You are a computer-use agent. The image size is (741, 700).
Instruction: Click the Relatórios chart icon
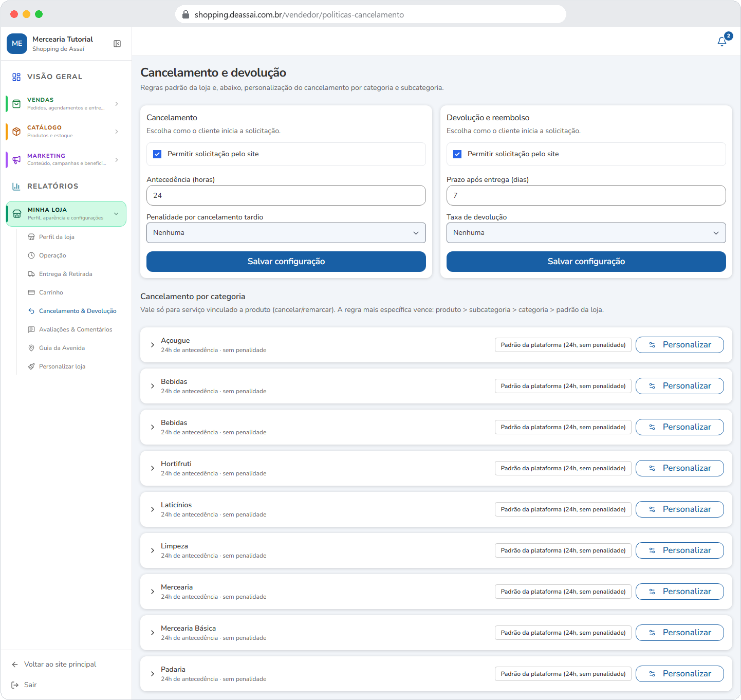[16, 186]
